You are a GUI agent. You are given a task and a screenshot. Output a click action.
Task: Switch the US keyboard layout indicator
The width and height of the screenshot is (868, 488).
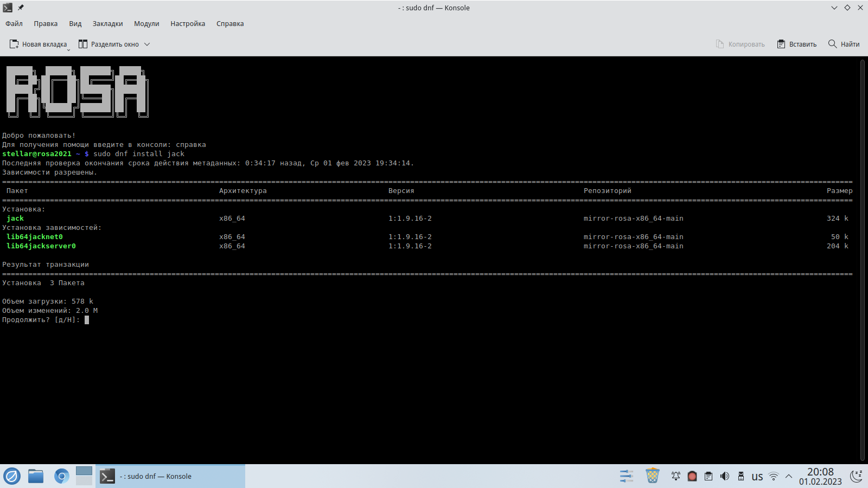[757, 477]
